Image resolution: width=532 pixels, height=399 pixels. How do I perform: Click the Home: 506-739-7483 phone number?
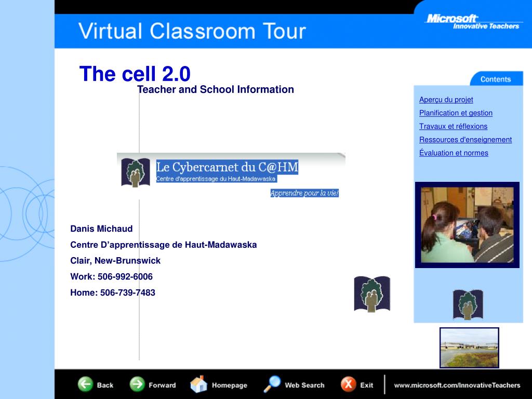pos(113,292)
